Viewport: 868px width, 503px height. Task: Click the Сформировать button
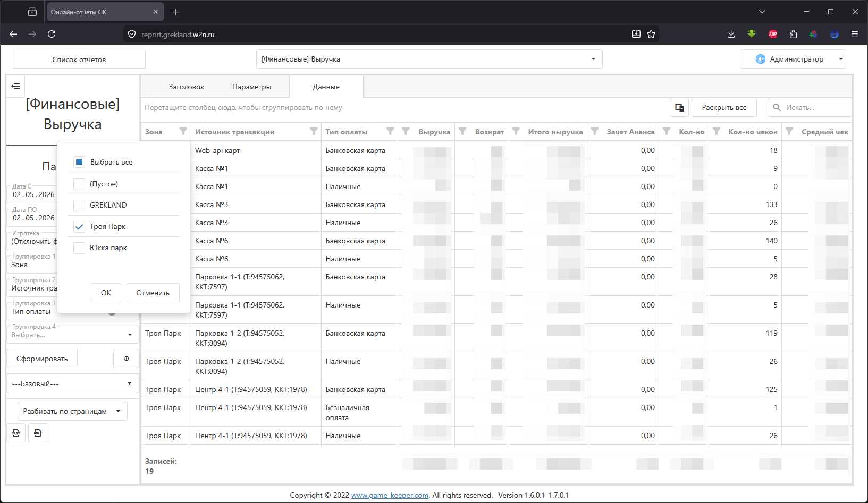pyautogui.click(x=42, y=359)
